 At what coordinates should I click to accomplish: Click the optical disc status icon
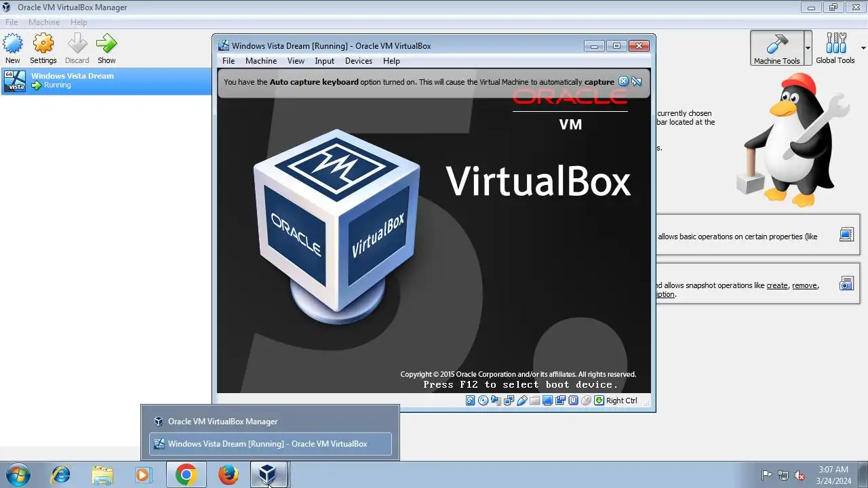coord(483,401)
